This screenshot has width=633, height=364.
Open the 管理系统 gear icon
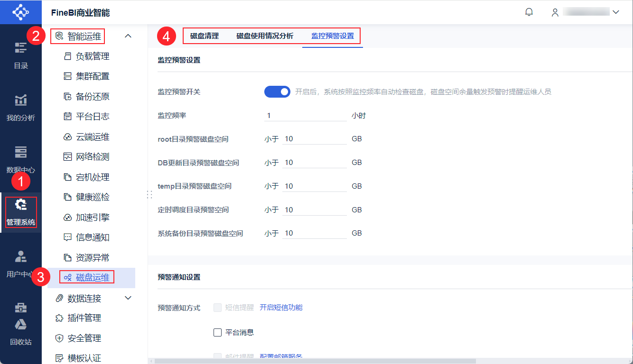tap(20, 205)
